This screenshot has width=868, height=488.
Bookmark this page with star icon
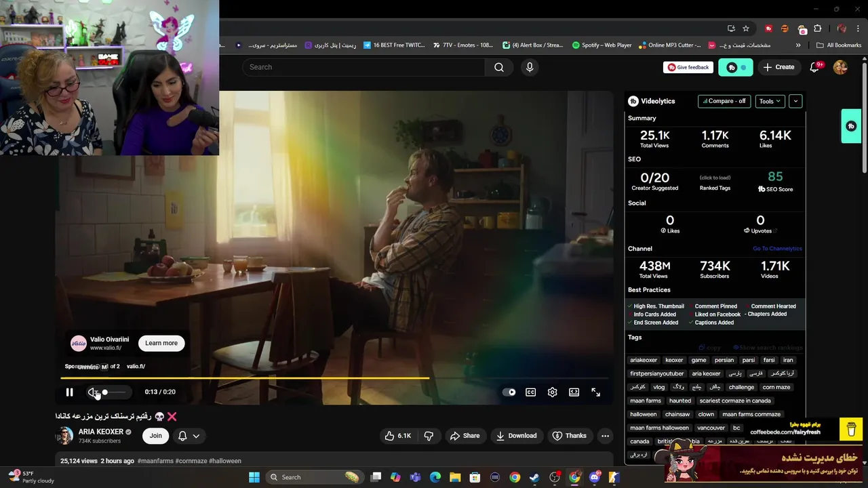click(x=746, y=28)
